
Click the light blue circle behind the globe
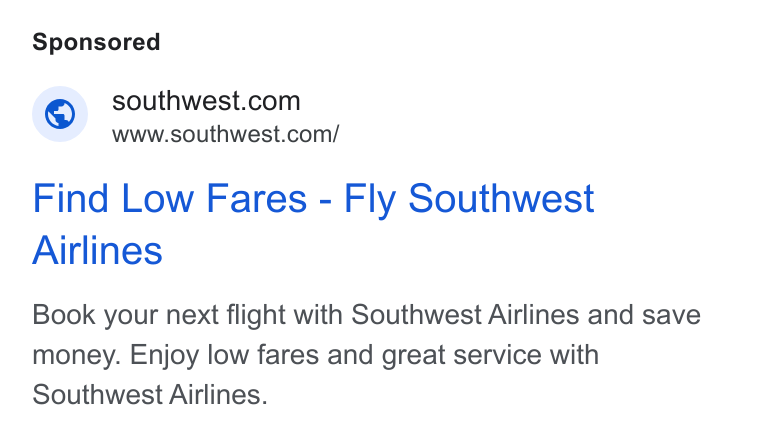pos(60,114)
